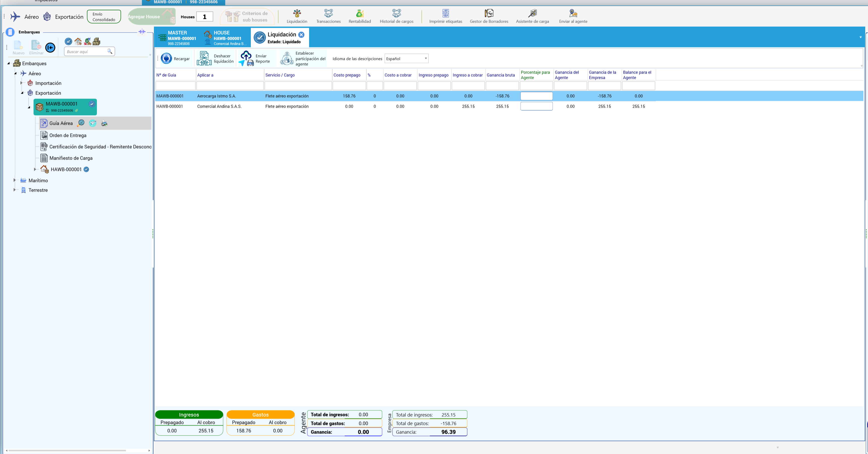Expand the Importación tree node
The height and width of the screenshot is (454, 868).
click(x=21, y=83)
